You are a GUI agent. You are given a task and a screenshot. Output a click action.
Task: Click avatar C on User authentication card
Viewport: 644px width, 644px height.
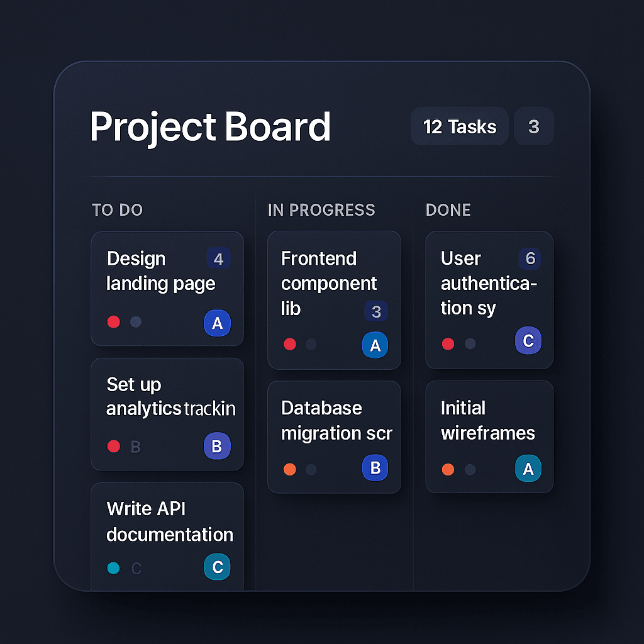pos(528,340)
